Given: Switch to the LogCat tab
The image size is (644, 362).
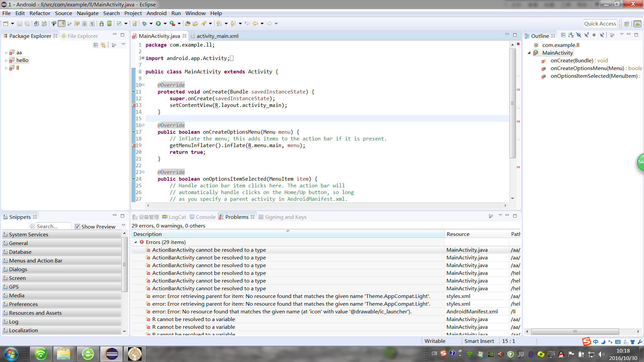Looking at the screenshot, I should tap(174, 217).
